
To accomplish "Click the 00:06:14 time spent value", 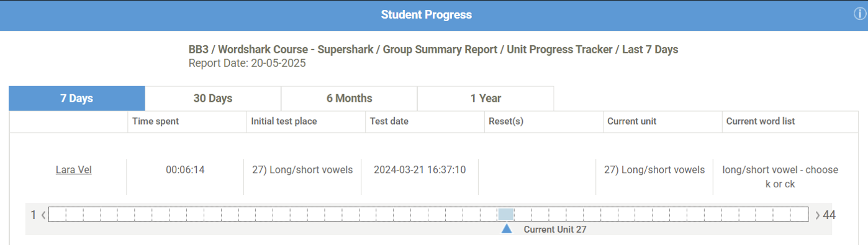I will tap(185, 170).
